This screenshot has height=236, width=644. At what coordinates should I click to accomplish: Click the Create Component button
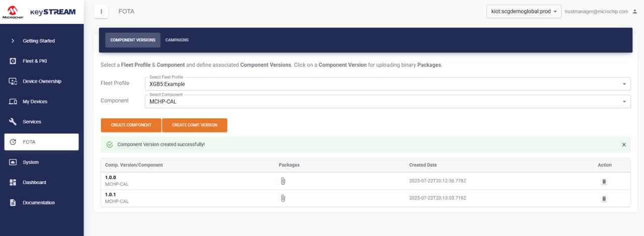(x=131, y=125)
